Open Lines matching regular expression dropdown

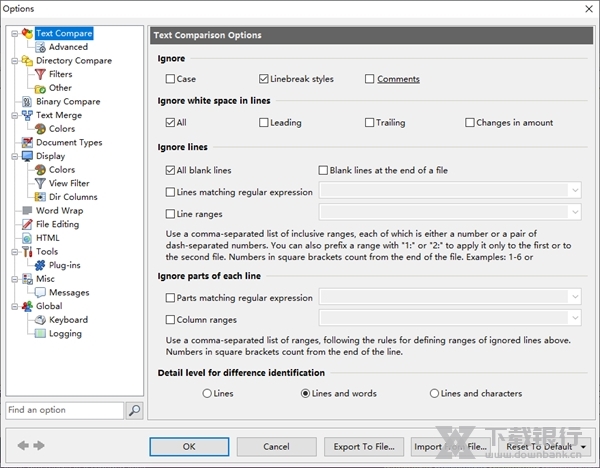pyautogui.click(x=574, y=190)
